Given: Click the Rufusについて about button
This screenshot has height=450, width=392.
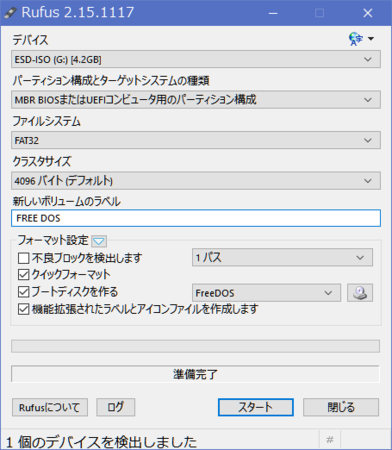Looking at the screenshot, I should pyautogui.click(x=50, y=407).
